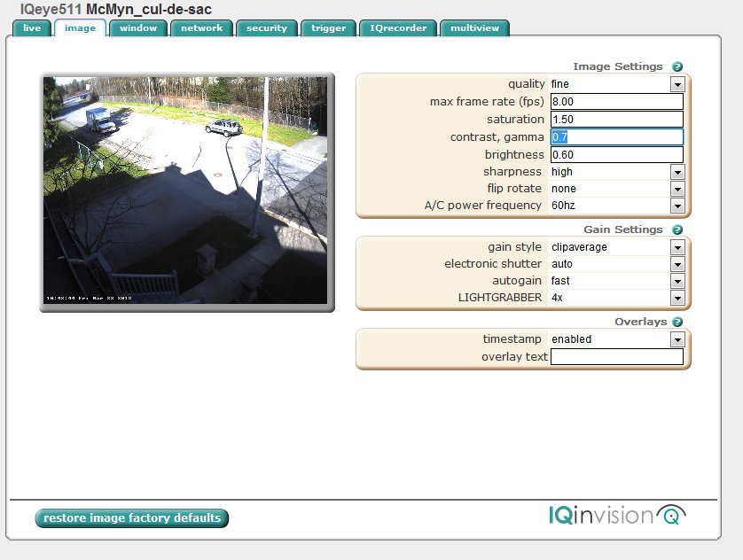
Task: Go to the IQrecorder tab
Action: click(x=398, y=28)
